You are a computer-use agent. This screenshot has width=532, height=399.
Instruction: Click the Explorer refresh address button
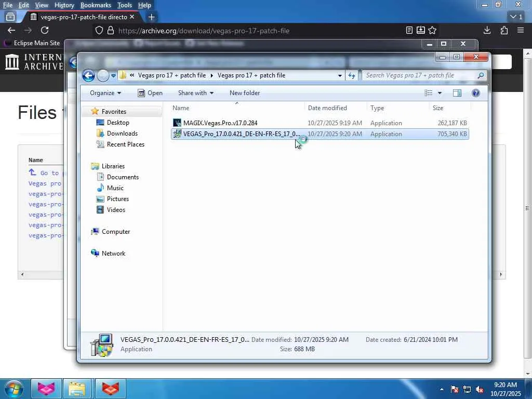[352, 76]
